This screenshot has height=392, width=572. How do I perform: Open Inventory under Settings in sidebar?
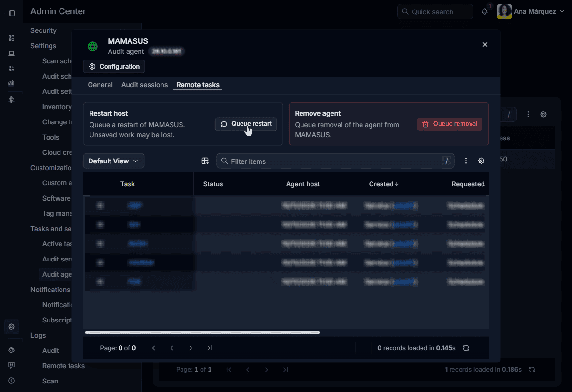coord(57,107)
